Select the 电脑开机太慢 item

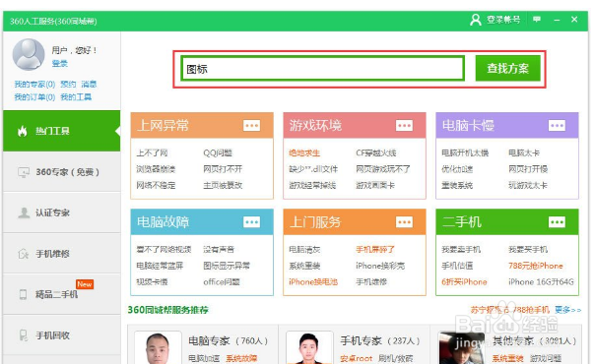(x=465, y=152)
